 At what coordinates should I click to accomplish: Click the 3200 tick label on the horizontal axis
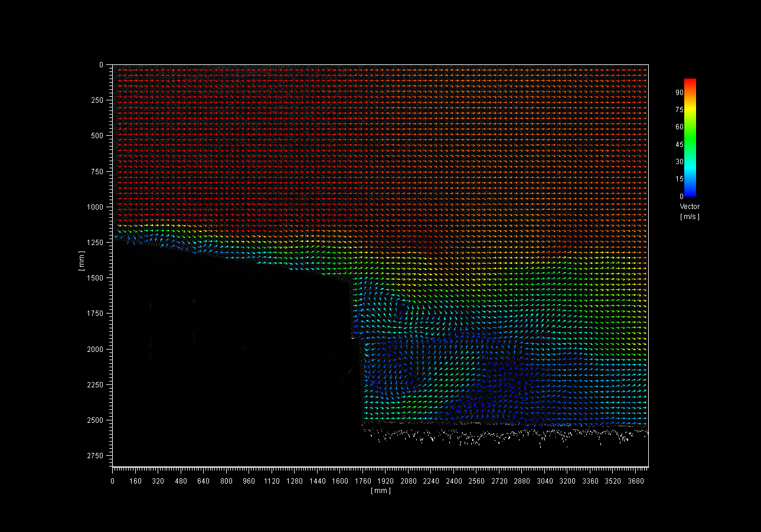tap(567, 481)
